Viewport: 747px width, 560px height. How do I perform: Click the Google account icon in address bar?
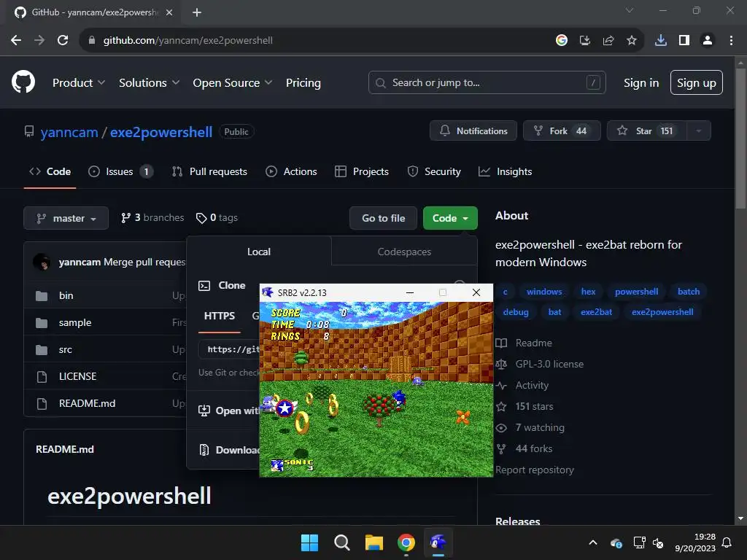562,41
